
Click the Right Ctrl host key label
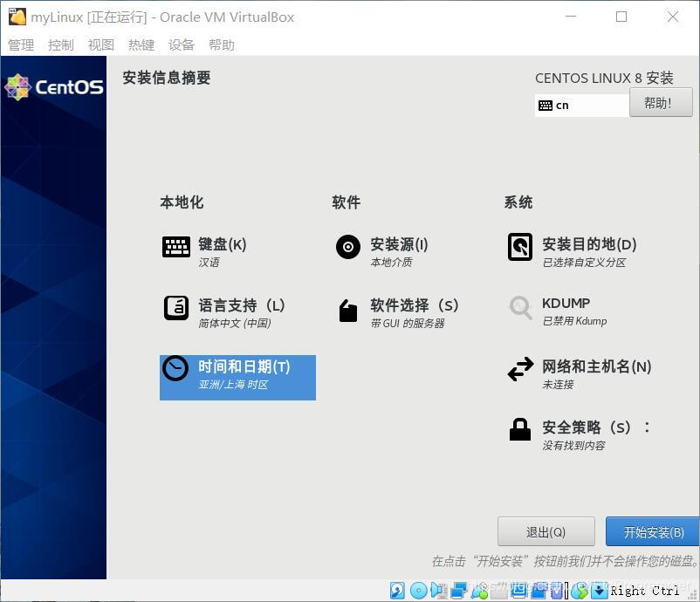645,591
